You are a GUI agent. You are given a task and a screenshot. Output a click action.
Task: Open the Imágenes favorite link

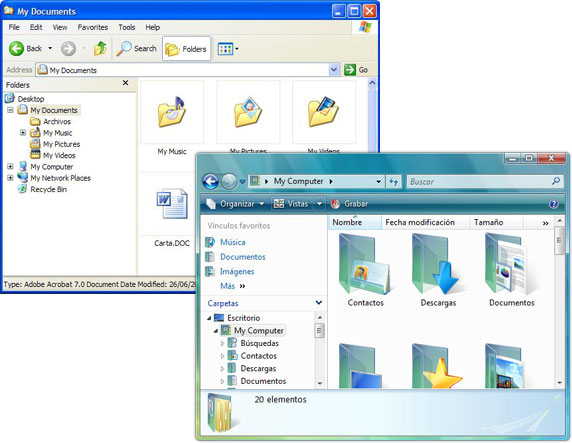(237, 271)
